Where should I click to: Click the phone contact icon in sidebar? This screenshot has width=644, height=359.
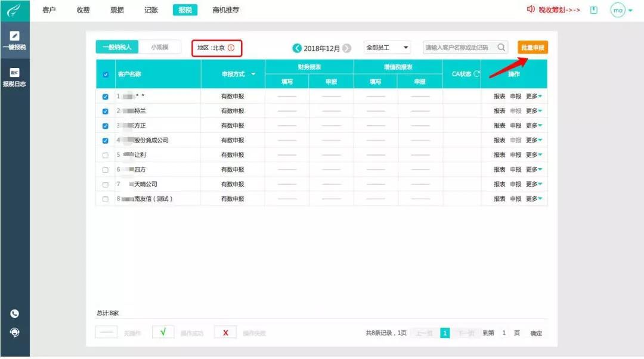pos(14,314)
